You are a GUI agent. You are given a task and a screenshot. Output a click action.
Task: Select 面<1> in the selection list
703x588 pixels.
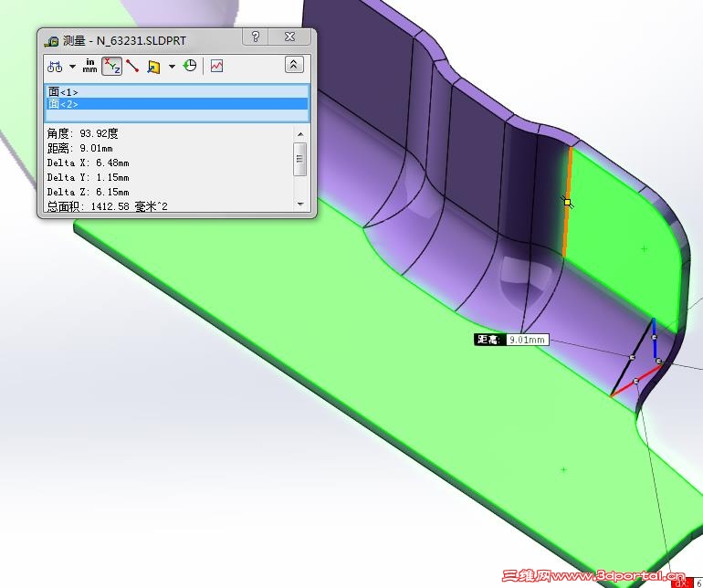(177, 92)
